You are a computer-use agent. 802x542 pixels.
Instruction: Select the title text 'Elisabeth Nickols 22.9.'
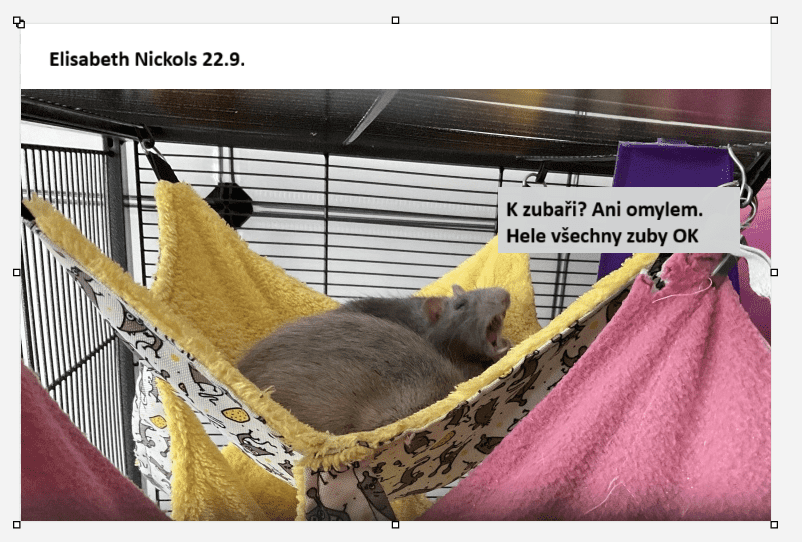point(147,59)
